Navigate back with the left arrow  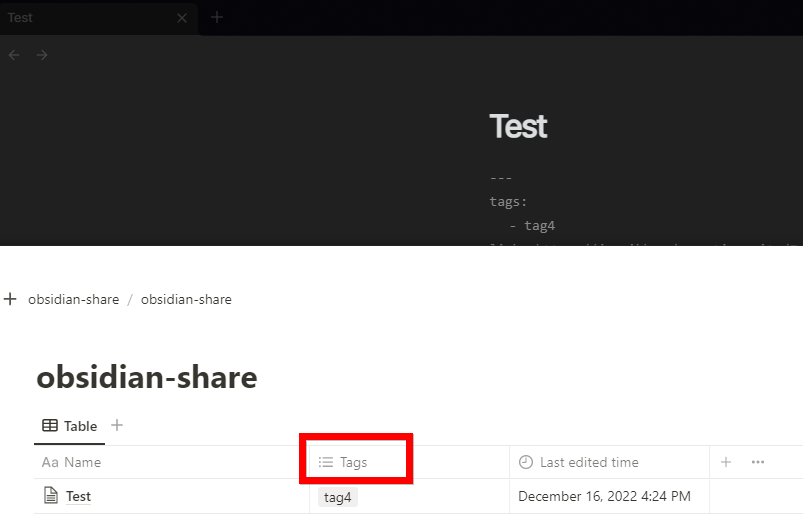pyautogui.click(x=14, y=55)
